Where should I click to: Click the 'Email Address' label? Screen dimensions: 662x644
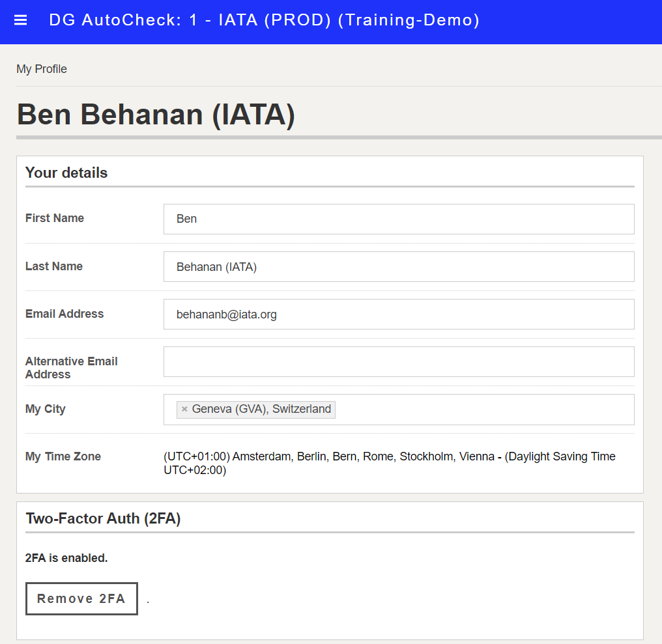click(x=65, y=314)
